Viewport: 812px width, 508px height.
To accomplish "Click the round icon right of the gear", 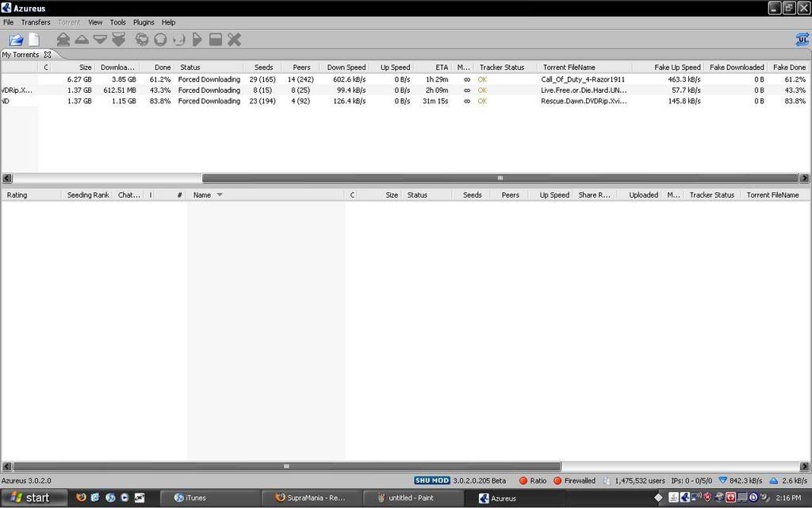I will click(160, 40).
